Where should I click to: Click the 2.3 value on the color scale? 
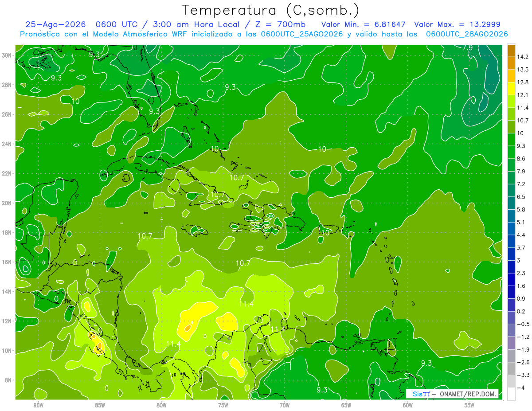[x=521, y=273]
